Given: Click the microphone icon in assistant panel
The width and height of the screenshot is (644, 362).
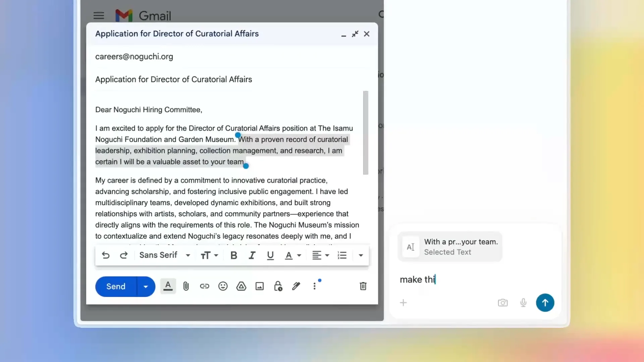Looking at the screenshot, I should coord(523,303).
